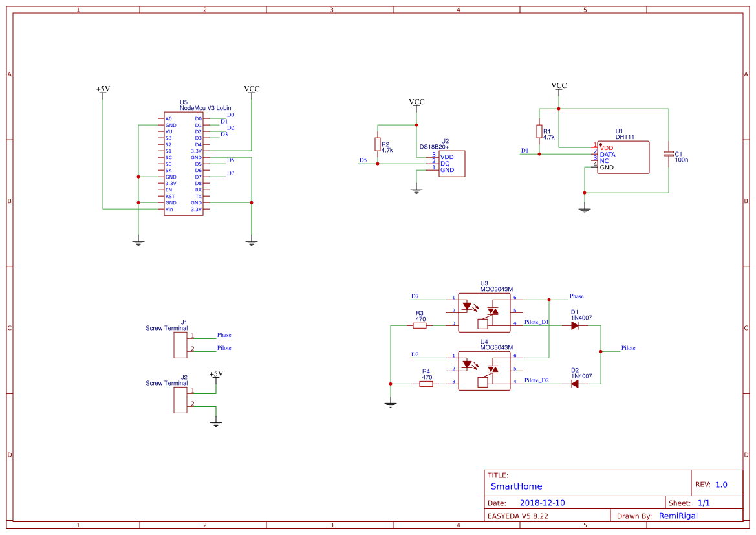Click resistor R4 470 symbol
Viewport: 756px width, 535px height.
point(426,384)
